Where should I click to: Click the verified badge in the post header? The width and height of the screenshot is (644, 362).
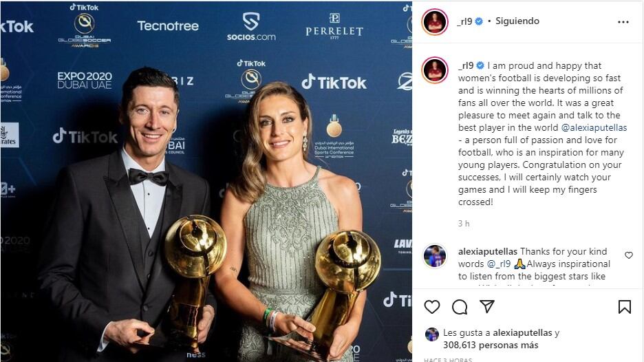coord(479,21)
